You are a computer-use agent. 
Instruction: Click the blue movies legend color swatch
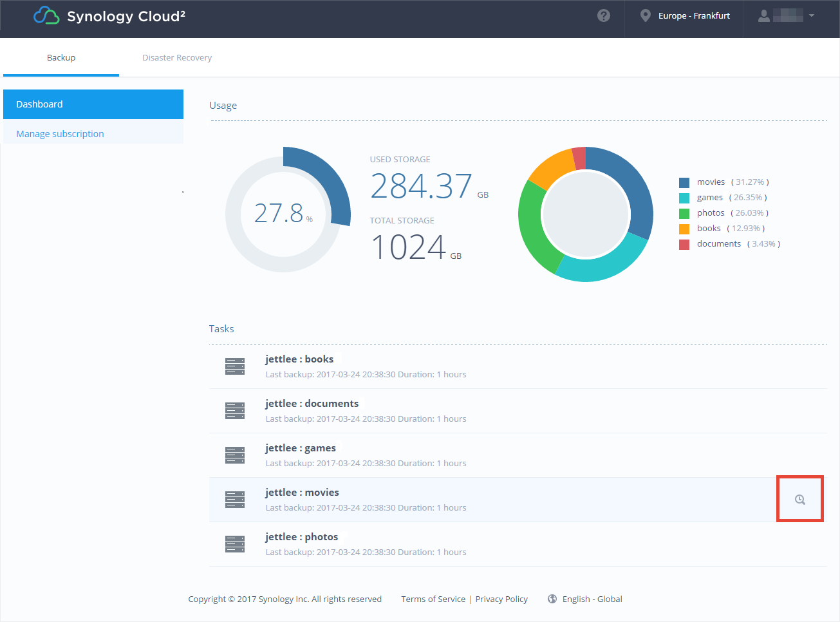coord(684,182)
